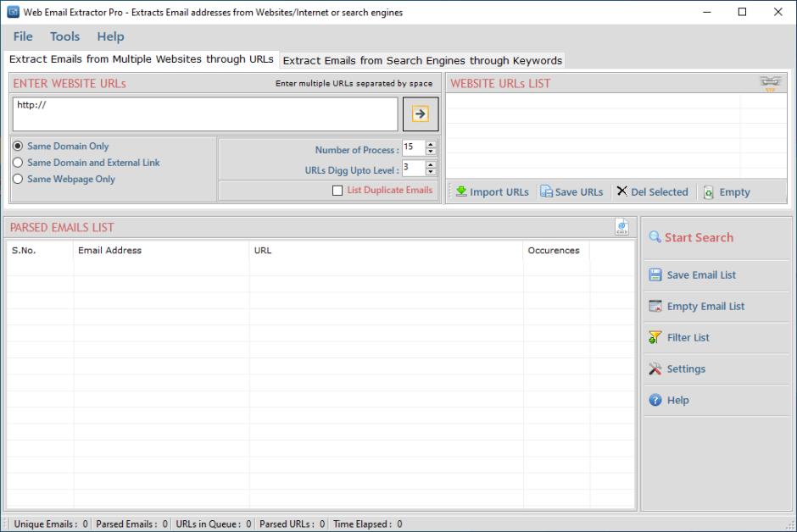Maximize the application window
This screenshot has width=797, height=532.
point(742,12)
